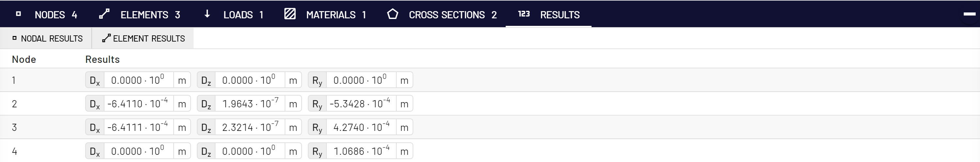The width and height of the screenshot is (980, 162).
Task: Click the Cross Sections pentagon icon
Action: point(393,14)
